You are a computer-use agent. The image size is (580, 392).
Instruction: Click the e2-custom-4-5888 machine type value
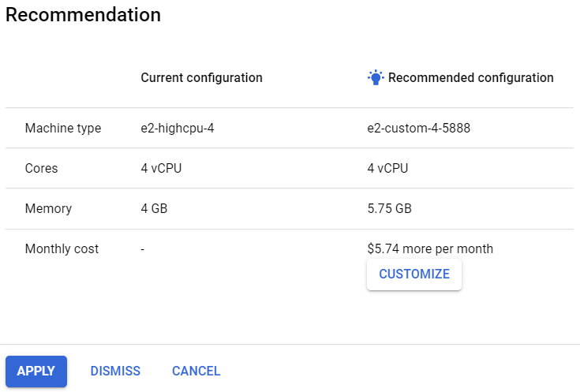click(418, 128)
